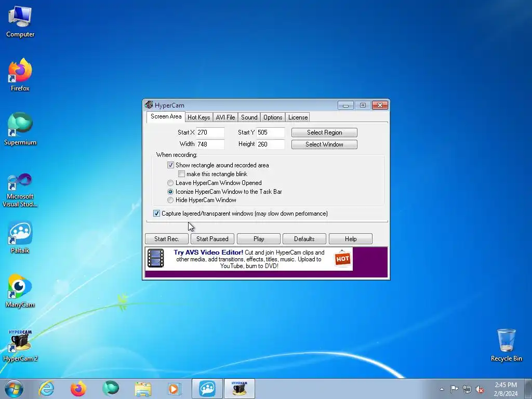The image size is (532, 399).
Task: Select the Microsoft Visual Studio desktop shortcut
Action: tap(20, 190)
